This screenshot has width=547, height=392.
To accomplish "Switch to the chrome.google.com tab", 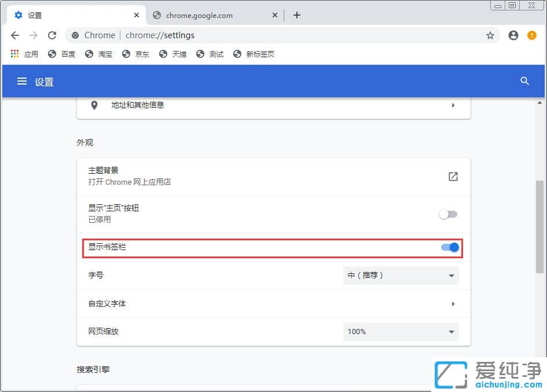I will point(200,15).
